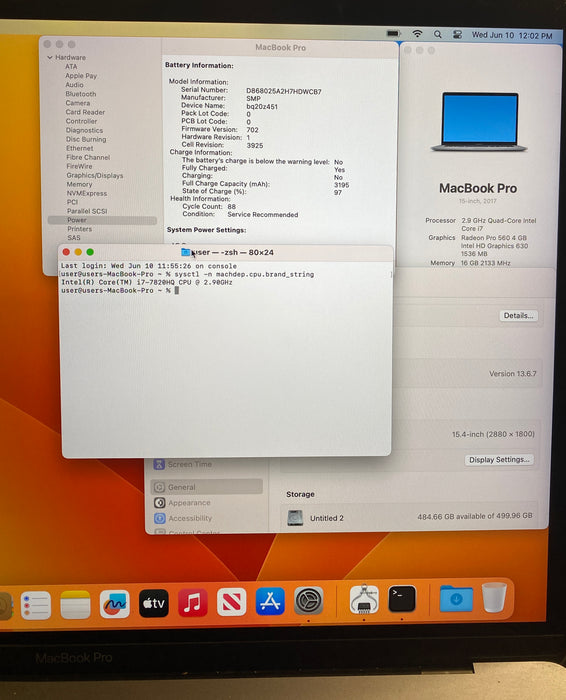This screenshot has height=700, width=566.
Task: Select the highlighted Power item
Action: 102,220
